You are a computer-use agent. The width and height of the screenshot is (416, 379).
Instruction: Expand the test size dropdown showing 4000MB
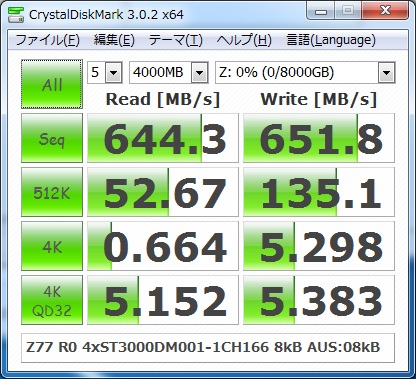click(x=200, y=72)
